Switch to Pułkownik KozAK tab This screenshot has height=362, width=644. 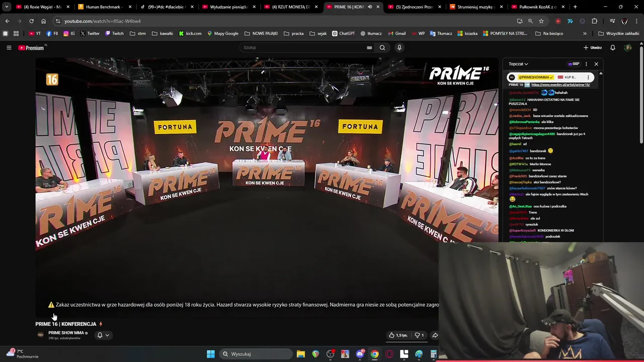(538, 7)
